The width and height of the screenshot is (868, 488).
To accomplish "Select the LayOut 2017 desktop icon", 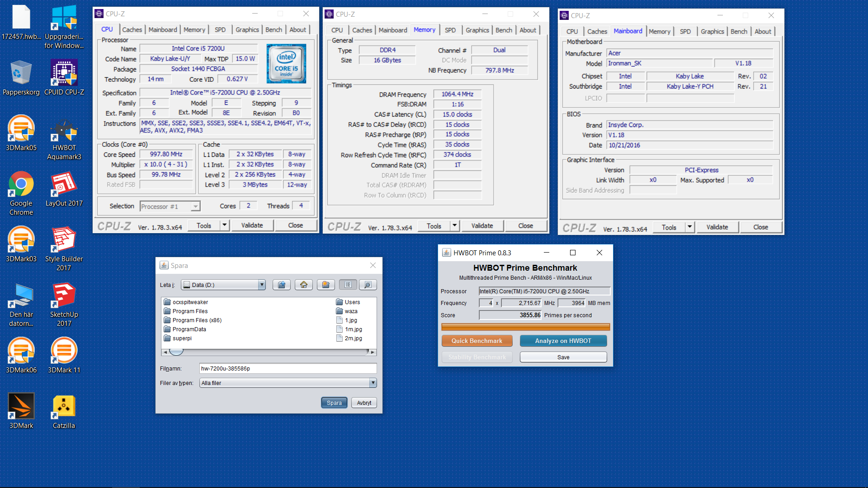I will (x=64, y=189).
